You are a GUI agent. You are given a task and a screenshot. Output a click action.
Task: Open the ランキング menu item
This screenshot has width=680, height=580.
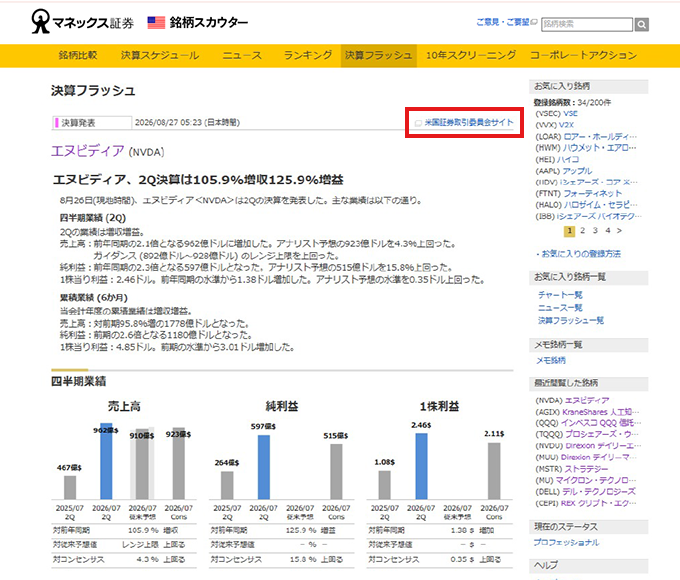click(x=308, y=56)
